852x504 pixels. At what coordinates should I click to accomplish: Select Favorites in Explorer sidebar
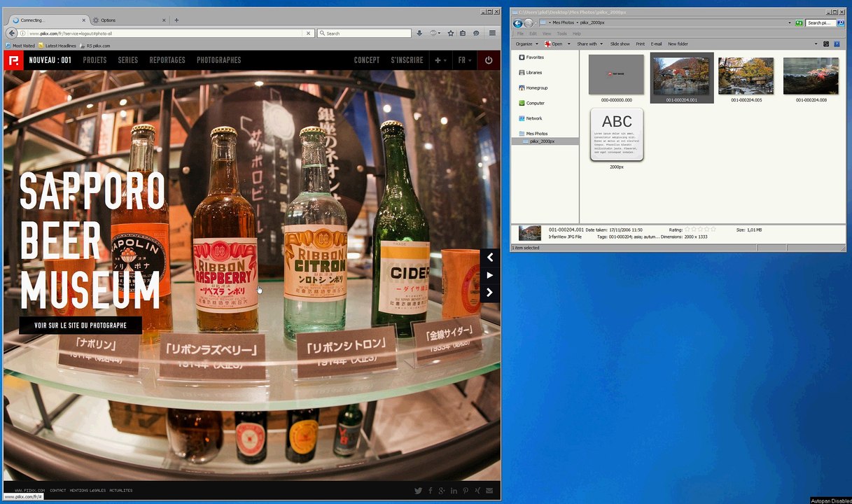[531, 57]
